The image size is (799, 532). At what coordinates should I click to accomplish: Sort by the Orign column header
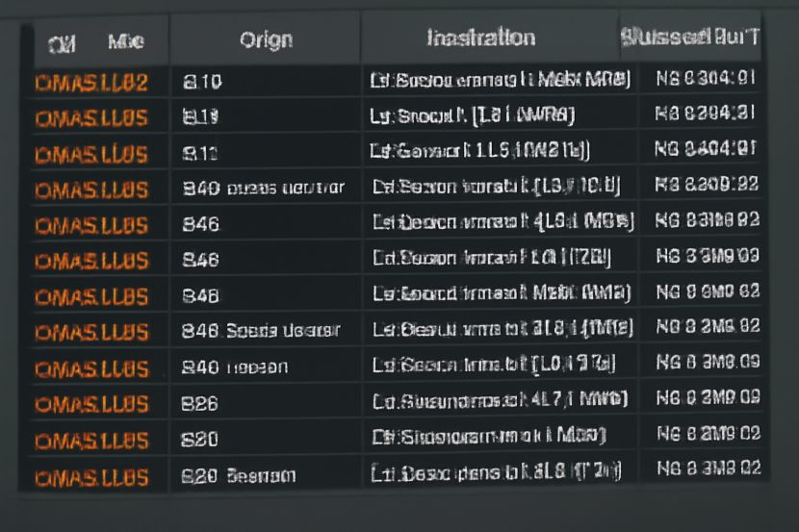coord(267,40)
